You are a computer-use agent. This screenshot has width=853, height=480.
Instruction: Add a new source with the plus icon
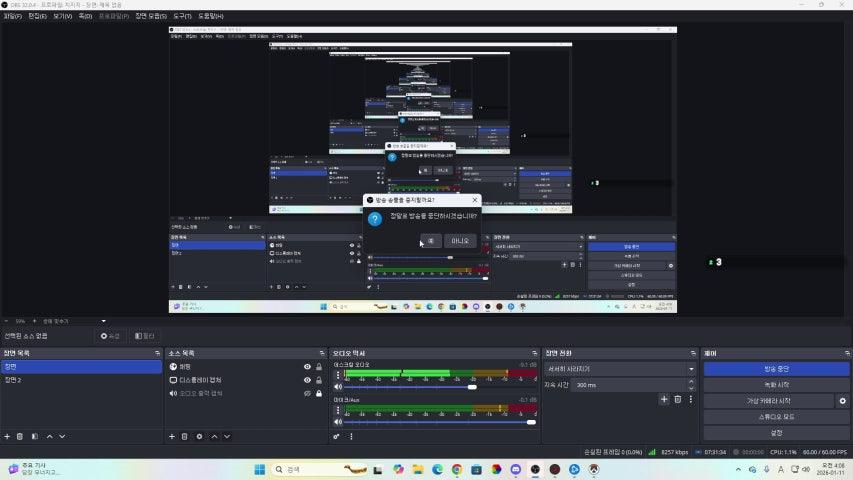[171, 436]
